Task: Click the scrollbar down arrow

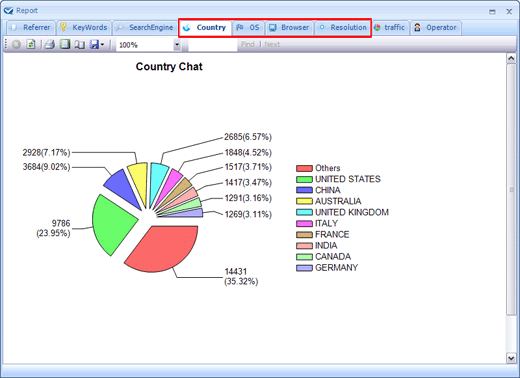Action: coord(511,358)
